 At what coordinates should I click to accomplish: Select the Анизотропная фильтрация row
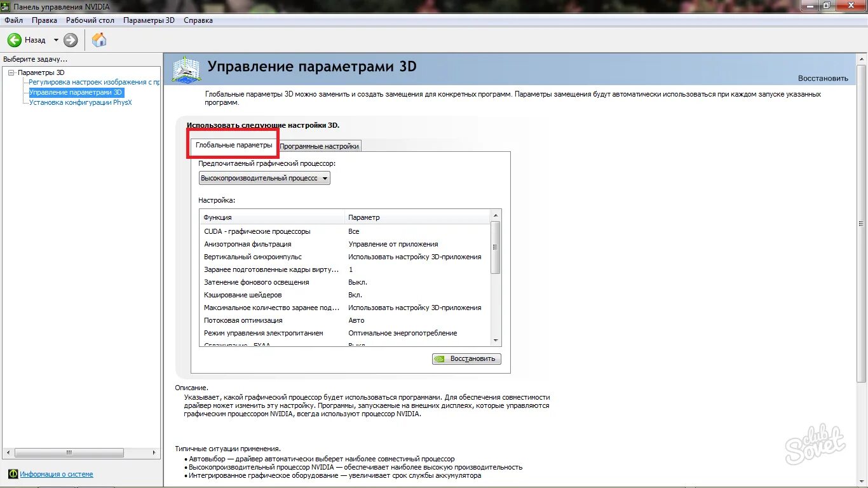(x=345, y=244)
